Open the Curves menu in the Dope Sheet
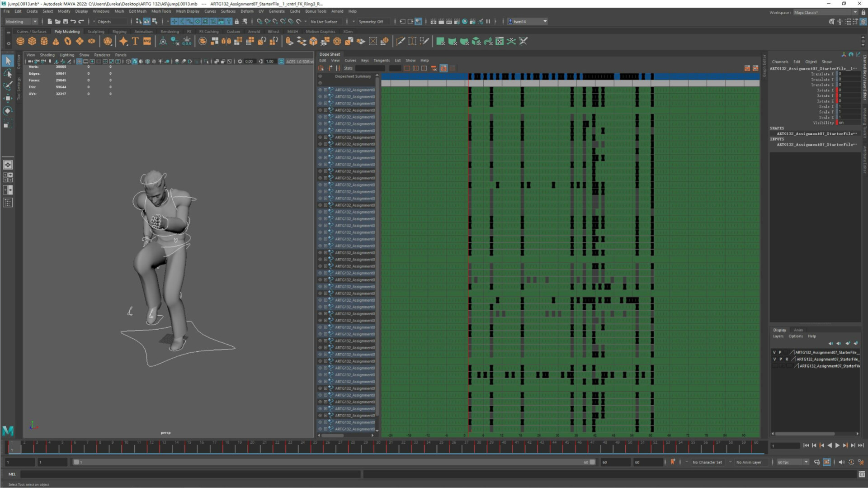Viewport: 868px width, 488px height. pyautogui.click(x=350, y=60)
